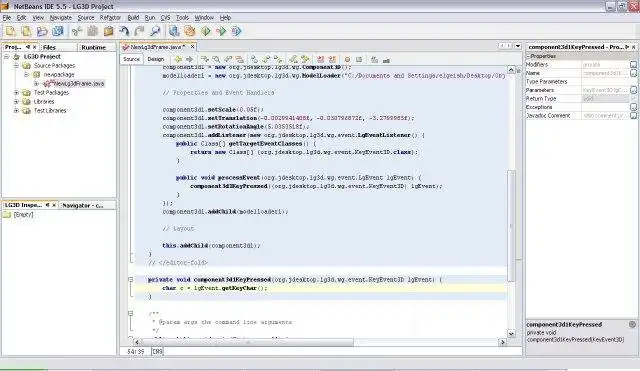Click the Build Main Project icon
Screen dimensions: 640x371
[x=174, y=31]
